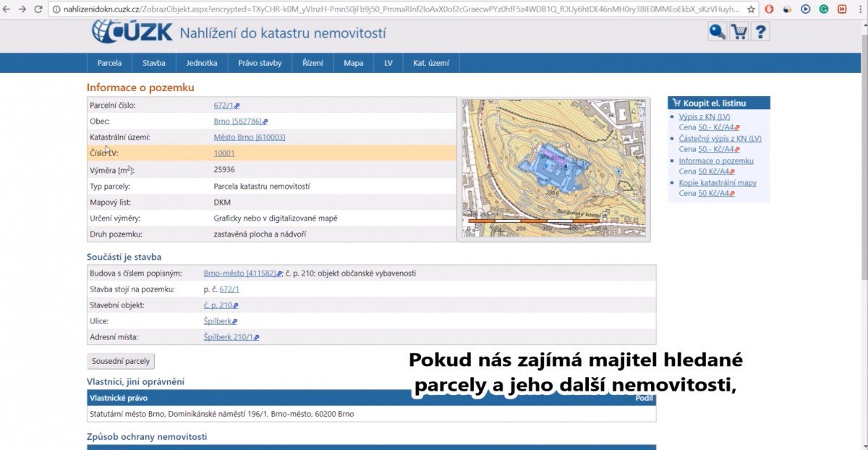Open the LV number 10001 link
The image size is (868, 450).
coord(224,153)
